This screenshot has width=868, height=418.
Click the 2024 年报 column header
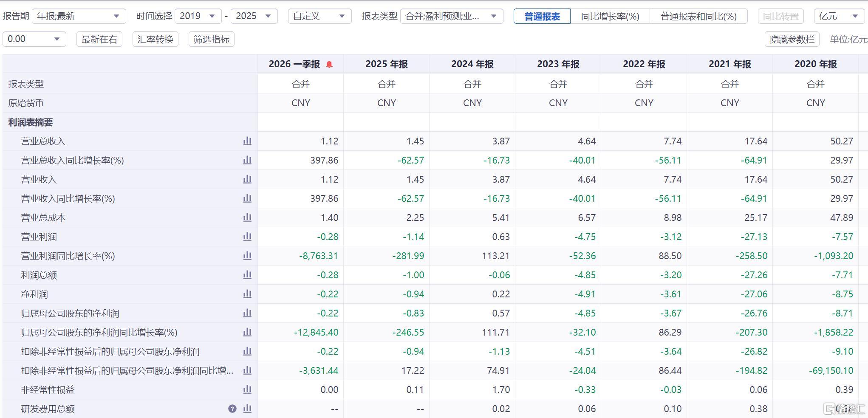point(472,64)
